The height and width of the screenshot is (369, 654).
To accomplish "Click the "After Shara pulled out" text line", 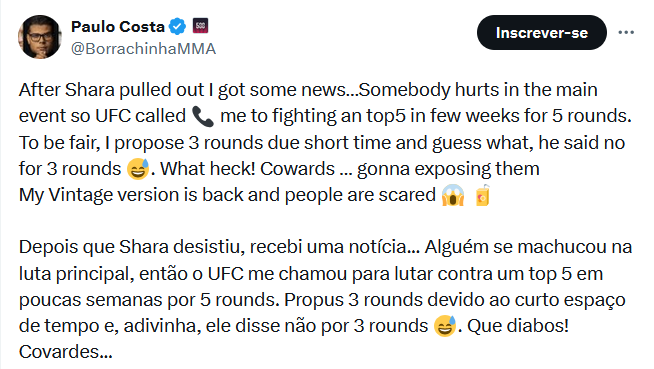I will (308, 90).
